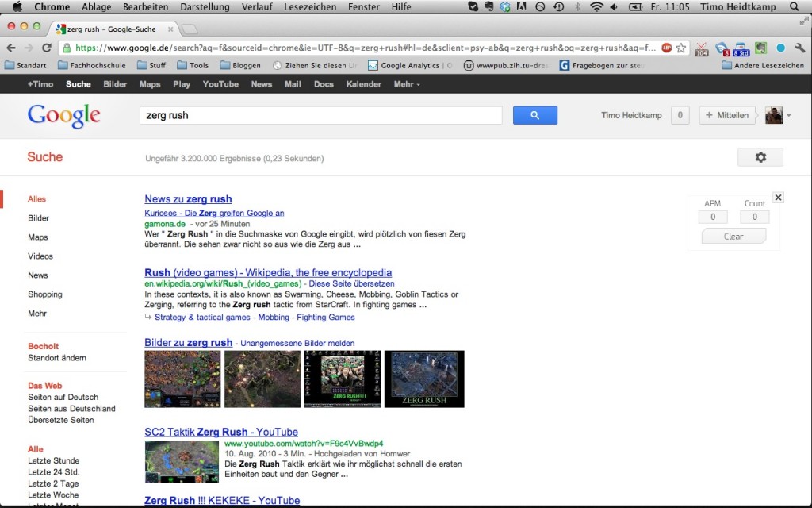Viewport: 812px width, 508px height.
Task: Click the blue circle extension icon
Action: click(x=780, y=48)
